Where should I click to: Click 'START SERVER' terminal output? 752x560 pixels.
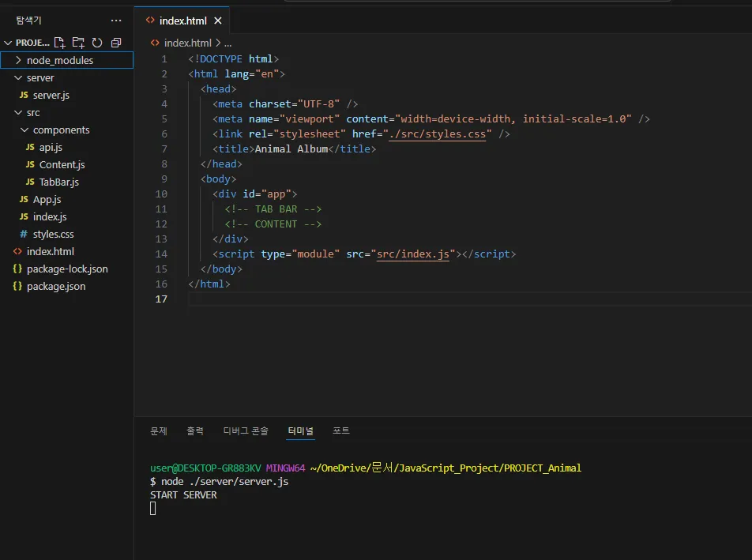(183, 494)
